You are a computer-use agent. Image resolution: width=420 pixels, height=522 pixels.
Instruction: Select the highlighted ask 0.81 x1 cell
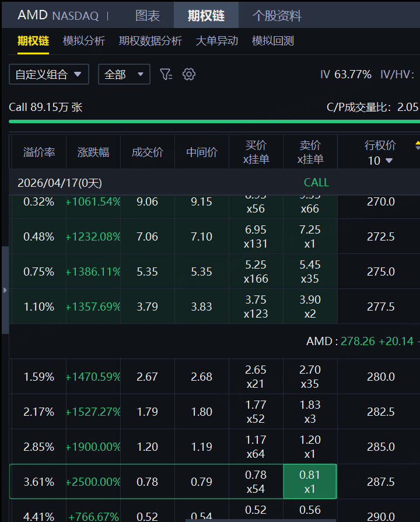coord(310,481)
